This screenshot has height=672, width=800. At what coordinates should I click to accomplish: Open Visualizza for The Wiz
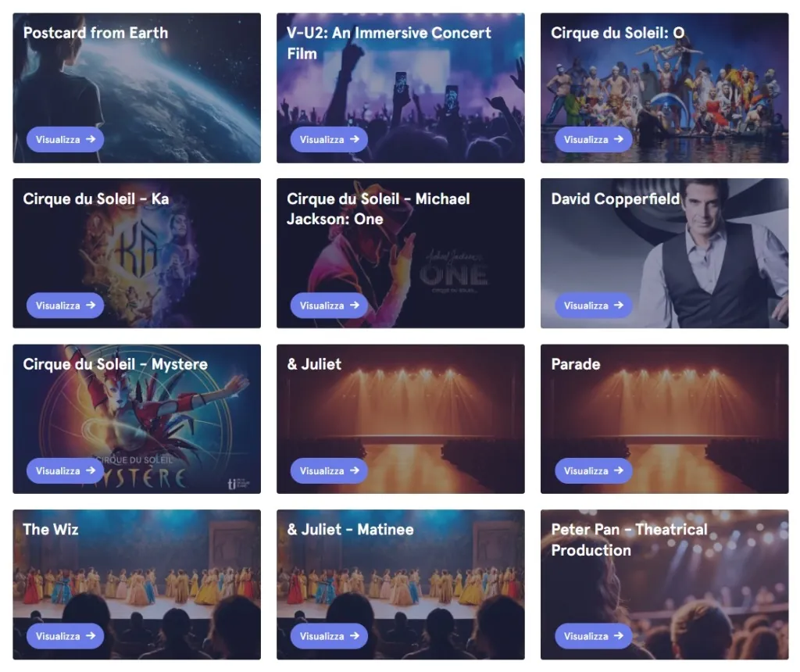click(66, 636)
